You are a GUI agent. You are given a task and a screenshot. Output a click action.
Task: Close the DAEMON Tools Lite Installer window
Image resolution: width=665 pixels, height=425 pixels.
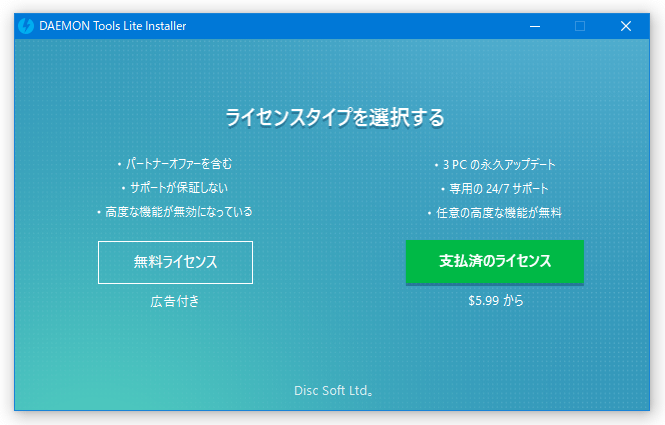(x=626, y=26)
